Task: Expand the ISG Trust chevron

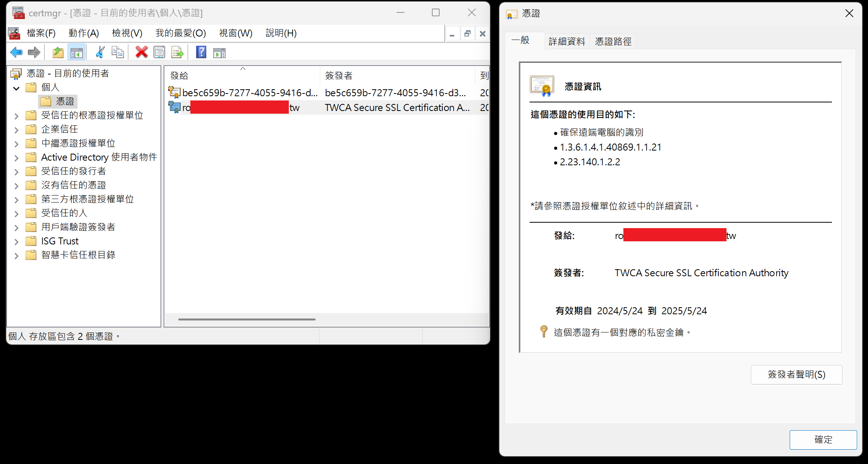Action: pos(16,242)
